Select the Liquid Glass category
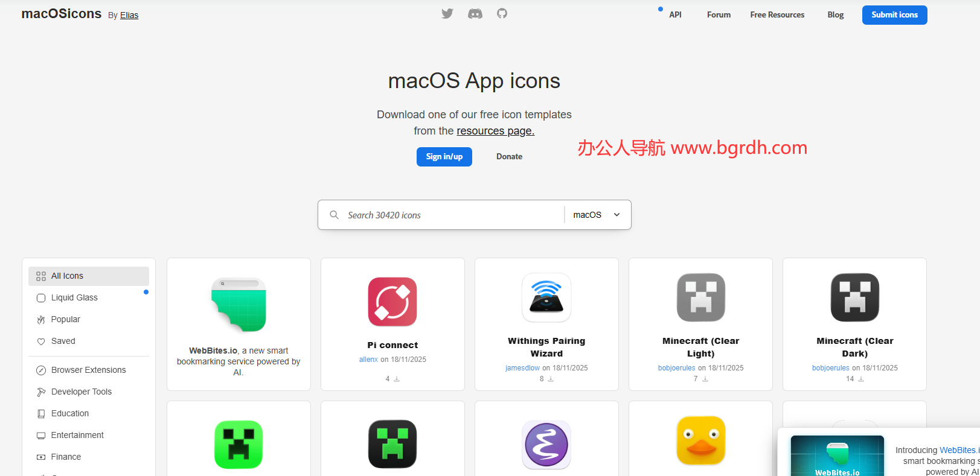The width and height of the screenshot is (980, 476). [89, 297]
